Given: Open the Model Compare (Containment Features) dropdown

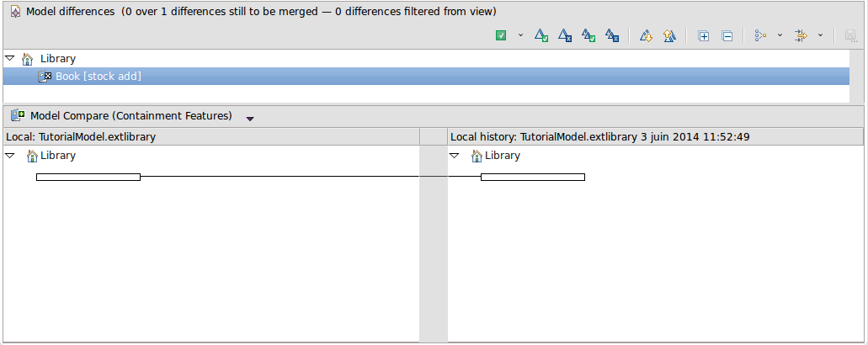Looking at the screenshot, I should point(250,118).
